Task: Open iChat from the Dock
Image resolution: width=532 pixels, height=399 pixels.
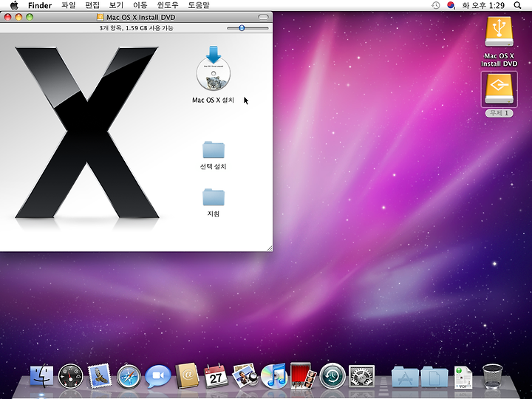Action: pyautogui.click(x=158, y=376)
